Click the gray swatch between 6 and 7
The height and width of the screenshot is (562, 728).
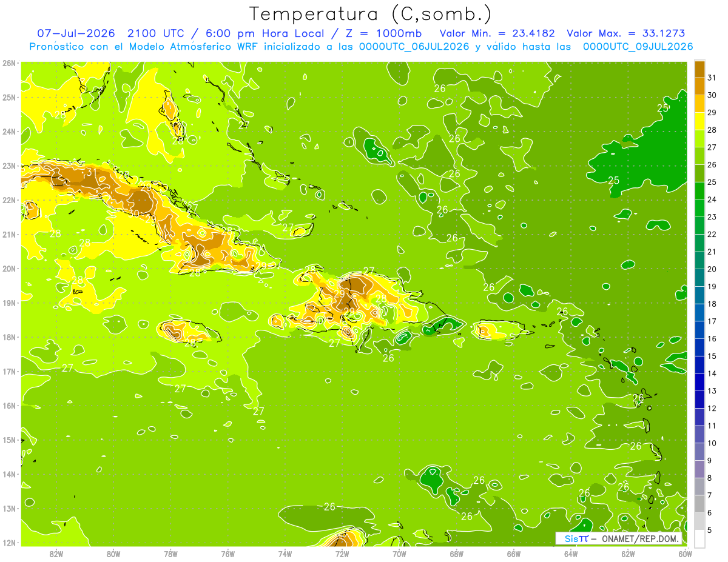pos(700,504)
